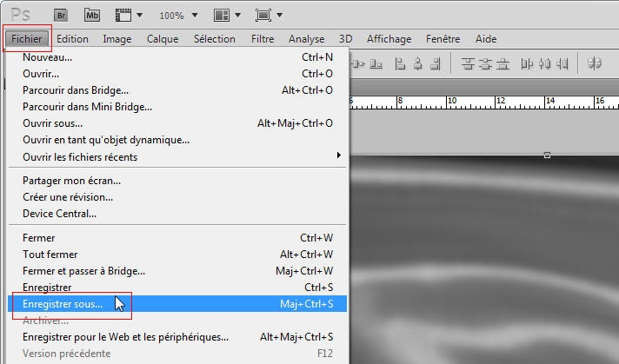
Task: Select Partager mon écran...
Action: 177,181
